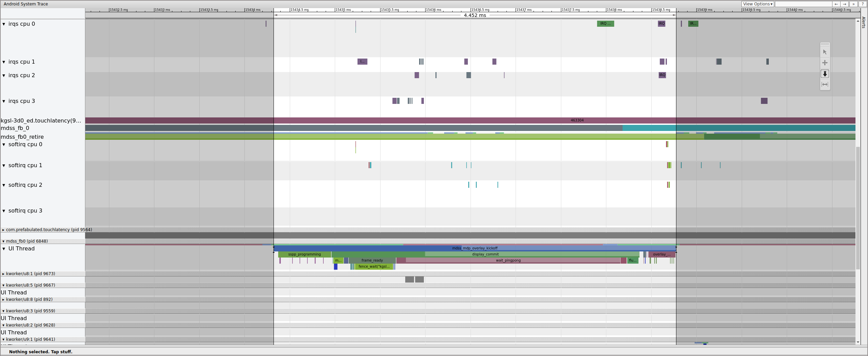Select the selection arrow tool
868x356 pixels.
click(825, 52)
